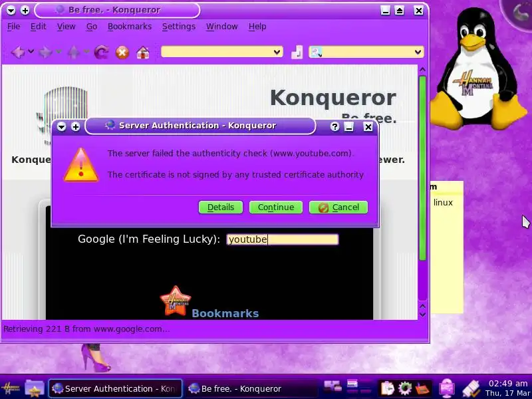Image resolution: width=532 pixels, height=399 pixels.
Task: Click the Tux penguin desktop widget
Action: coord(478,69)
